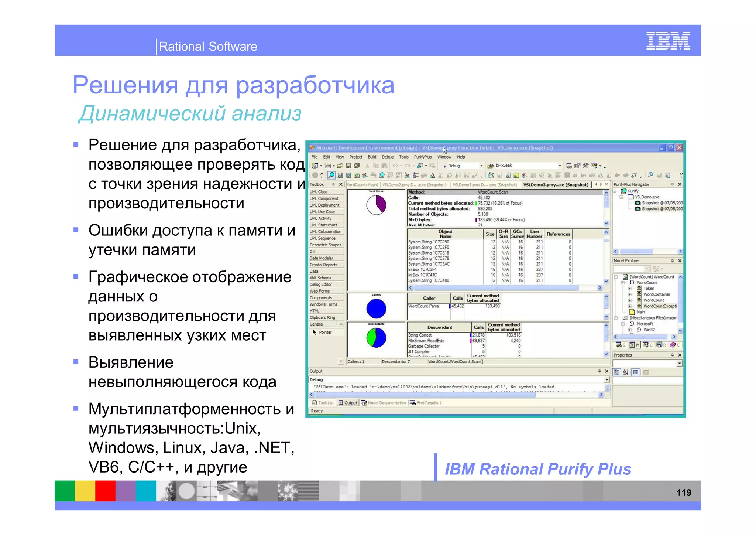Viewport: 756px width, 535px height.
Task: Select the second Snapshot entry in Navigator
Action: tap(659, 209)
